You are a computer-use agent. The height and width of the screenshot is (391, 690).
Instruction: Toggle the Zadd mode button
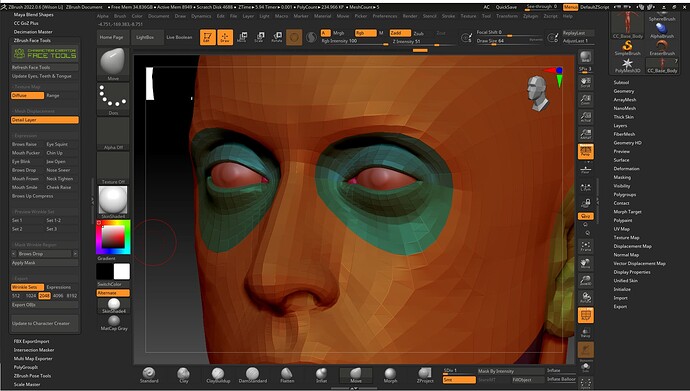point(400,33)
